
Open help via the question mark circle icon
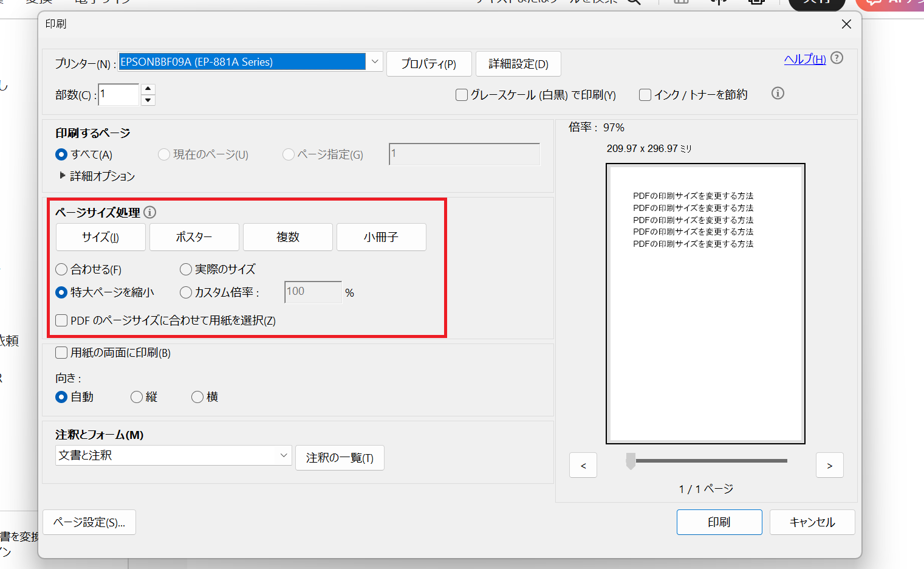tap(837, 58)
